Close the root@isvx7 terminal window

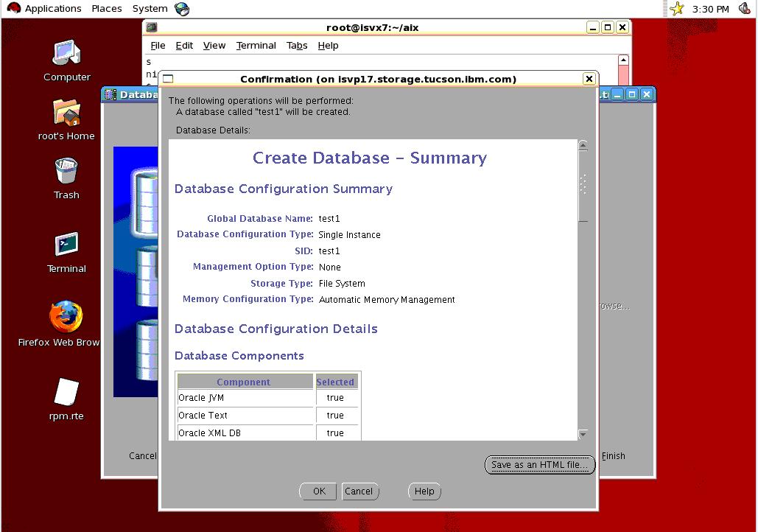point(622,27)
